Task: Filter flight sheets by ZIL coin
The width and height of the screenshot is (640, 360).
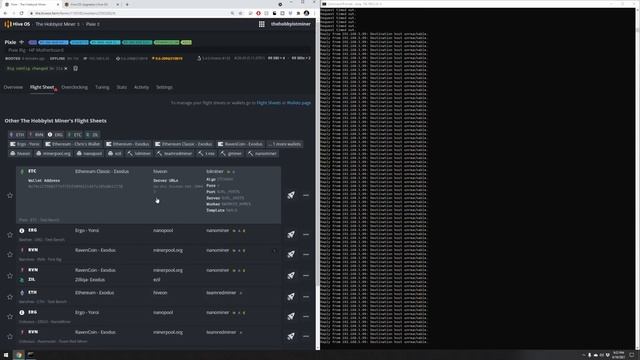Action: click(92, 135)
